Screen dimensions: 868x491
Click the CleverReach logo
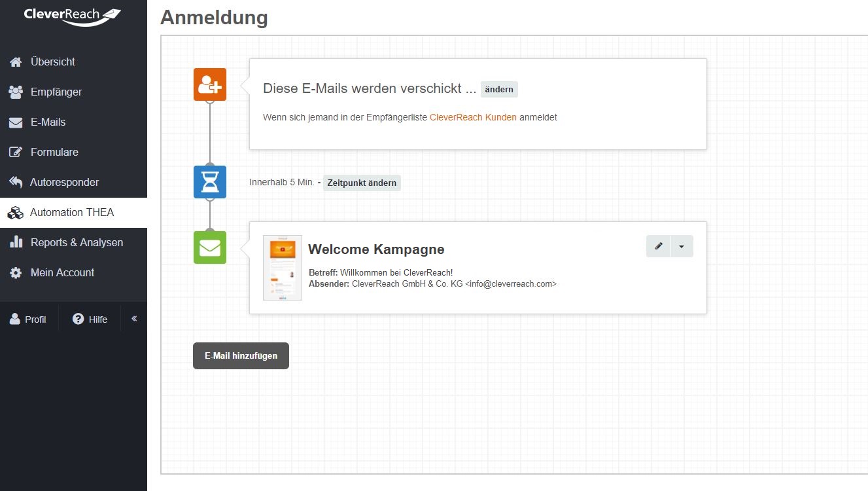(73, 16)
